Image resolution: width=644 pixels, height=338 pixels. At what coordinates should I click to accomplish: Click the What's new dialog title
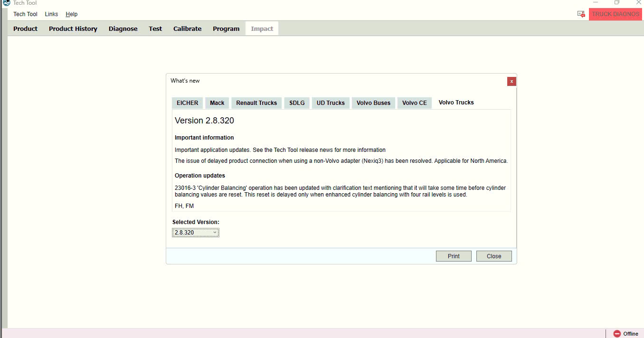[x=185, y=81]
